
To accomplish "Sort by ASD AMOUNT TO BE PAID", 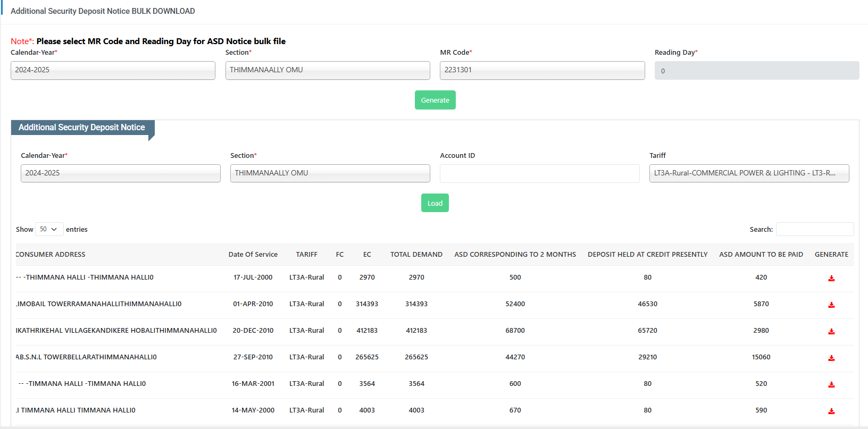I will point(761,255).
